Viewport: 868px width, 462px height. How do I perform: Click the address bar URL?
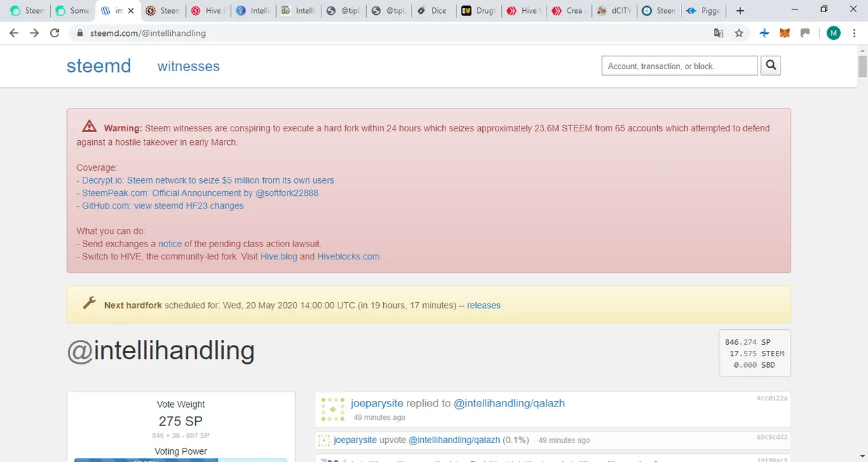pyautogui.click(x=148, y=33)
